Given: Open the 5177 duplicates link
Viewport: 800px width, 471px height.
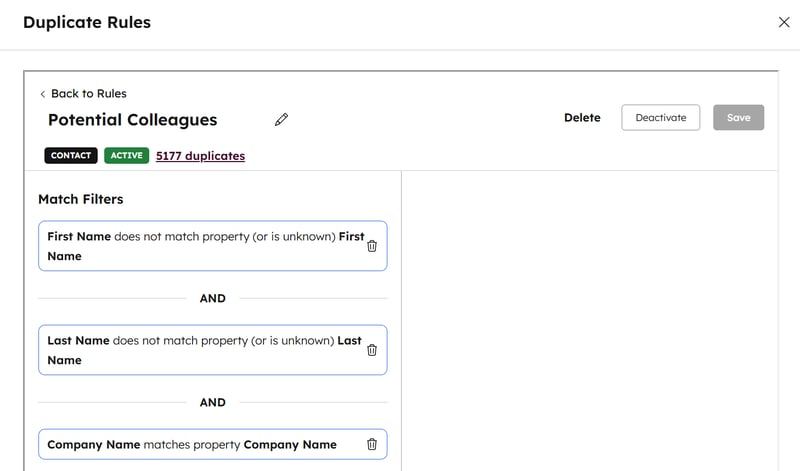Looking at the screenshot, I should [x=201, y=156].
